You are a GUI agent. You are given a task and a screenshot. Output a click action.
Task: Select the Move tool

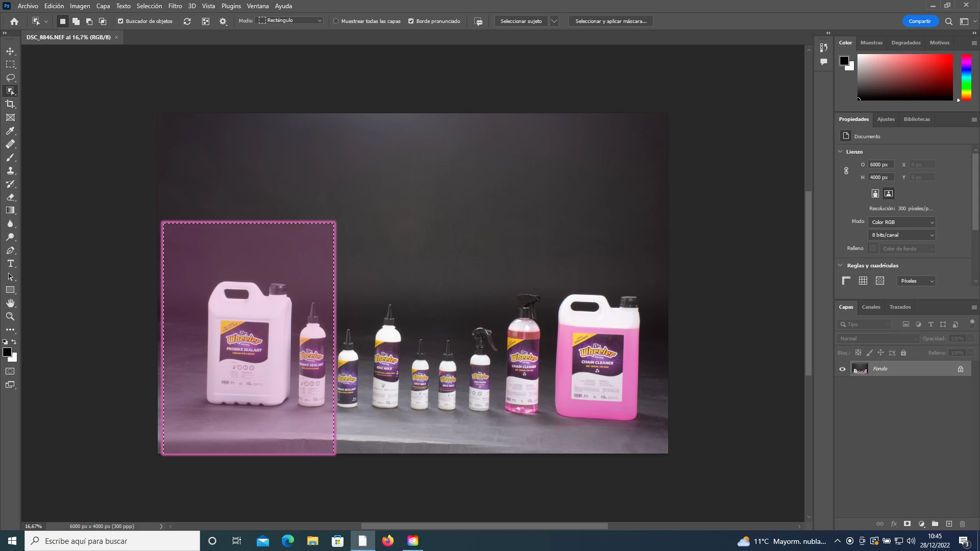tap(10, 51)
